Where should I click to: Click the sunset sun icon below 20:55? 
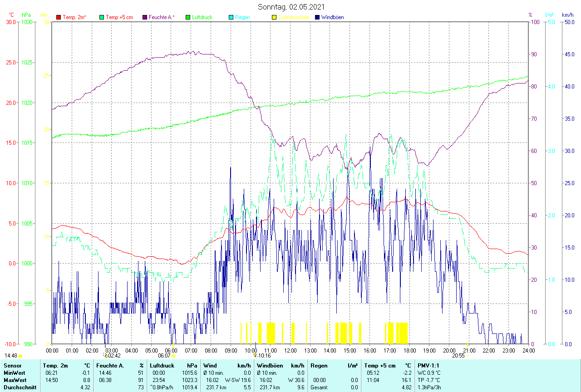468,356
